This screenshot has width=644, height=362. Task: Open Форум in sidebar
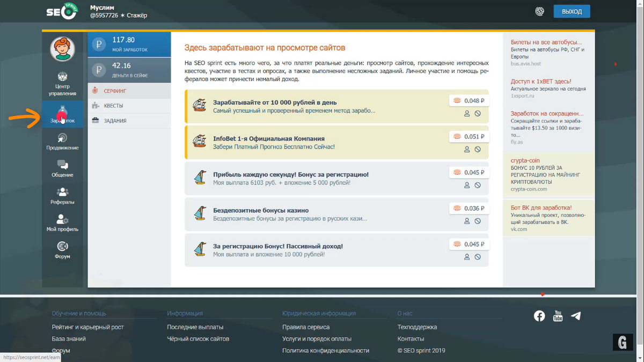62,250
